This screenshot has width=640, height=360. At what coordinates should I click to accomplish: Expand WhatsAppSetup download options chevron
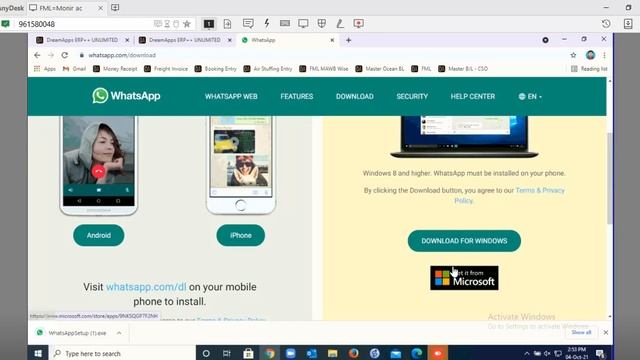119,333
